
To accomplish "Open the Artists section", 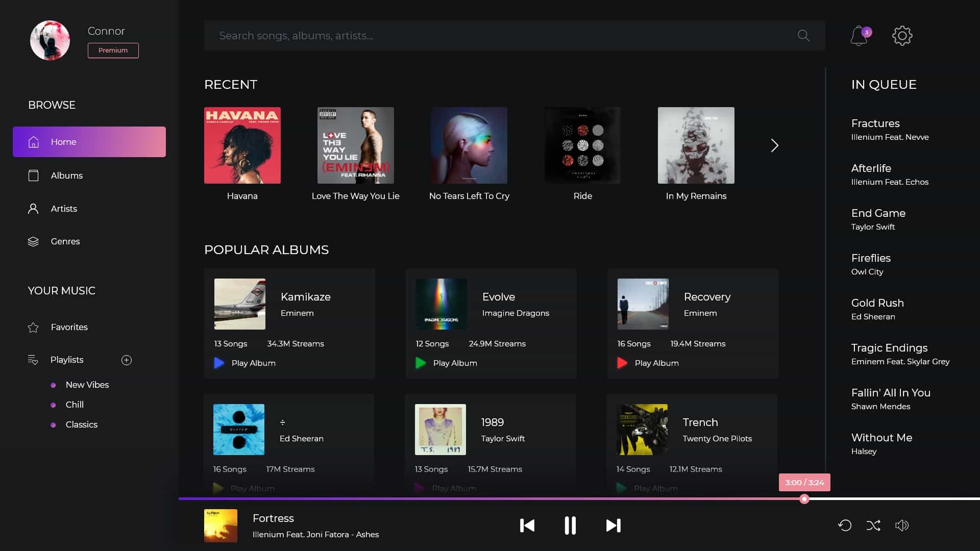I will (x=64, y=209).
